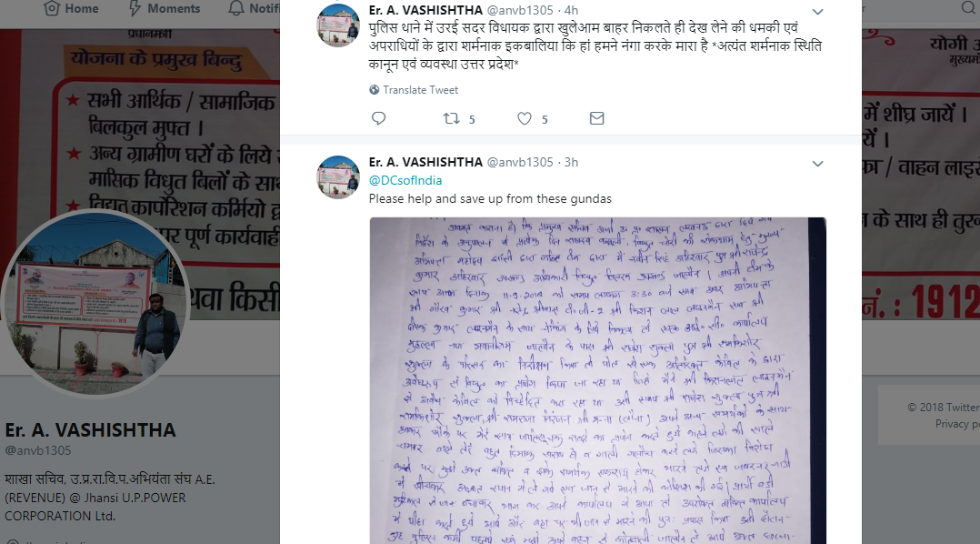Open the Moments tab
980x544 pixels.
(x=165, y=9)
